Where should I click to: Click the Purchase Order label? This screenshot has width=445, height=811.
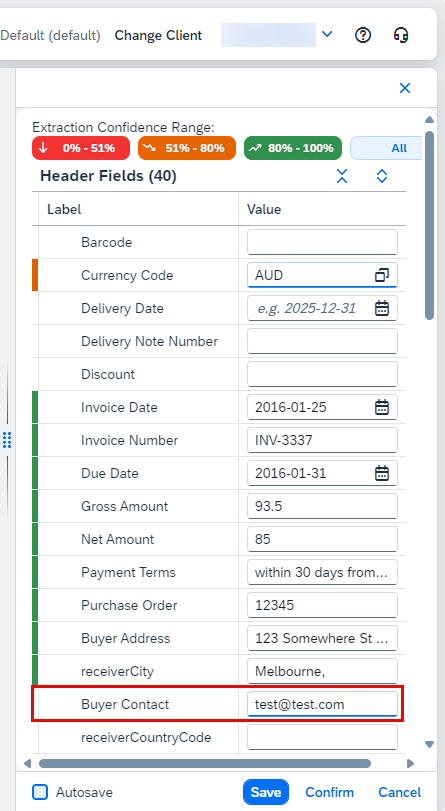tap(129, 605)
